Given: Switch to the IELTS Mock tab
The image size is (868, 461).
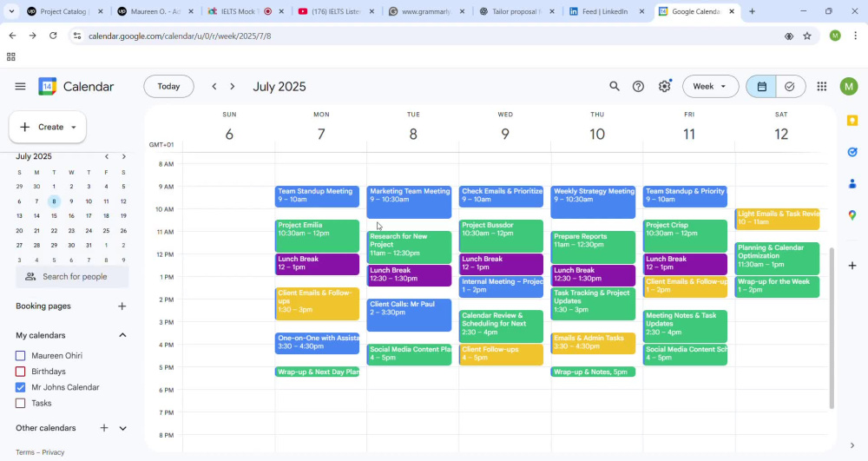Looking at the screenshot, I should click(x=246, y=11).
